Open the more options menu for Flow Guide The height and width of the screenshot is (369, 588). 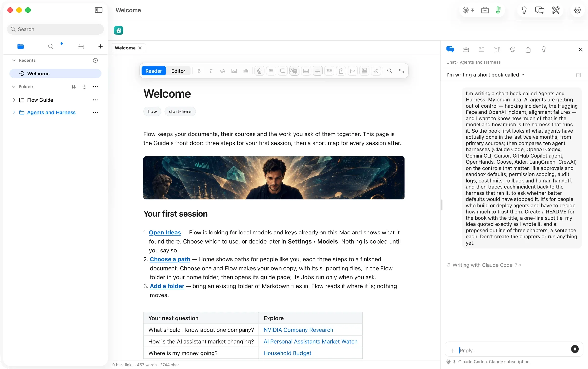click(x=95, y=100)
